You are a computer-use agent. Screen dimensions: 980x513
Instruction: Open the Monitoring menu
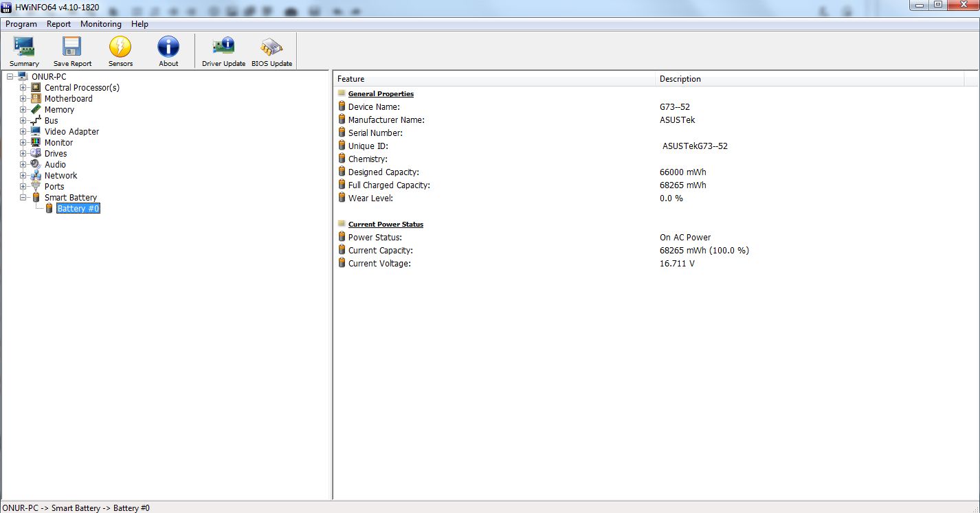point(101,24)
